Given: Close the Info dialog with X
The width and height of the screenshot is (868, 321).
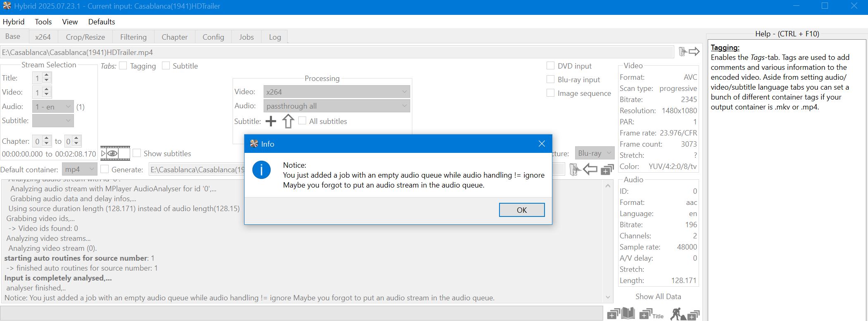Looking at the screenshot, I should coord(542,144).
